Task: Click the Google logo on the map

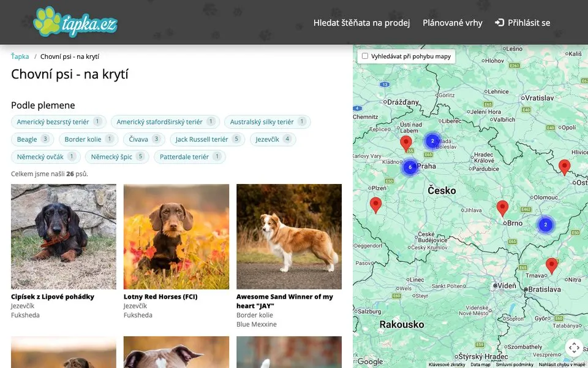Action: pos(370,362)
